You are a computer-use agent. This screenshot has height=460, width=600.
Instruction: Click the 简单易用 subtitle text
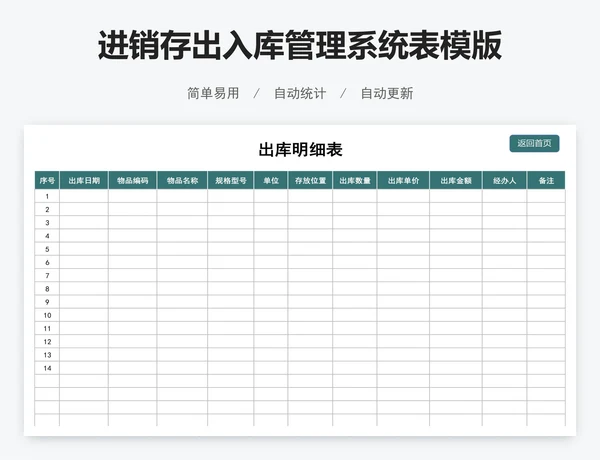(x=213, y=93)
